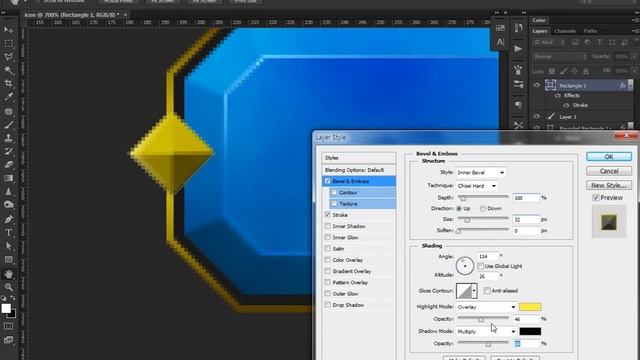Open the layer Opacity slider dropdown

coord(634,57)
